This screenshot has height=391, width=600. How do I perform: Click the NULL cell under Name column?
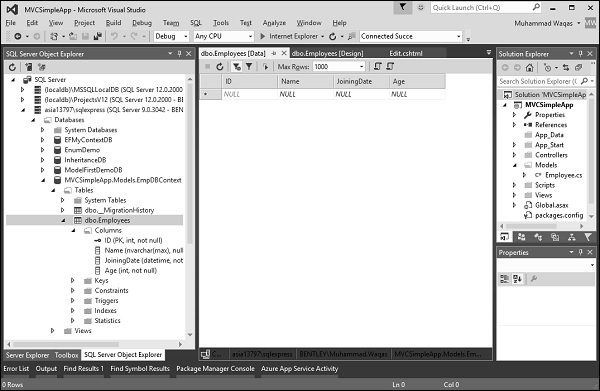(305, 94)
